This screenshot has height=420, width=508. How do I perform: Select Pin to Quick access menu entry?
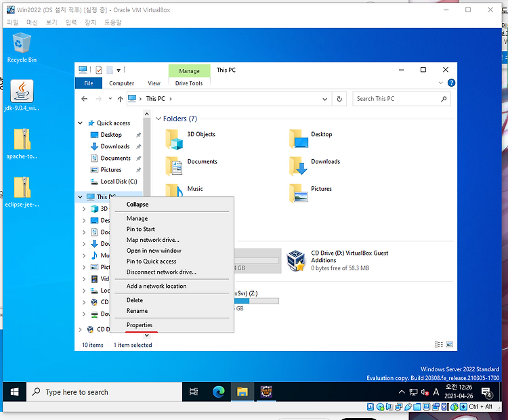pos(151,261)
